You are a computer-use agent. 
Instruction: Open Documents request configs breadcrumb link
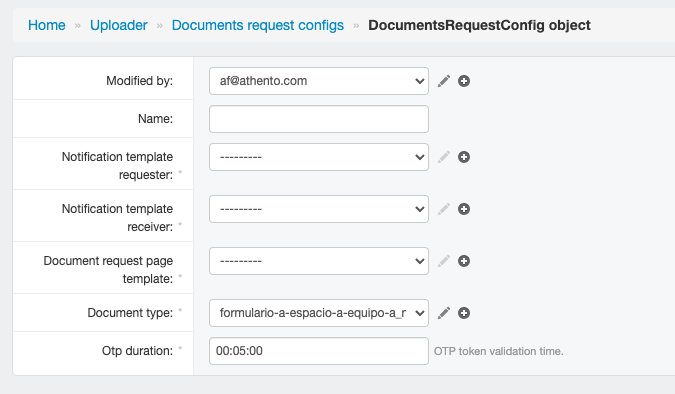pos(258,25)
